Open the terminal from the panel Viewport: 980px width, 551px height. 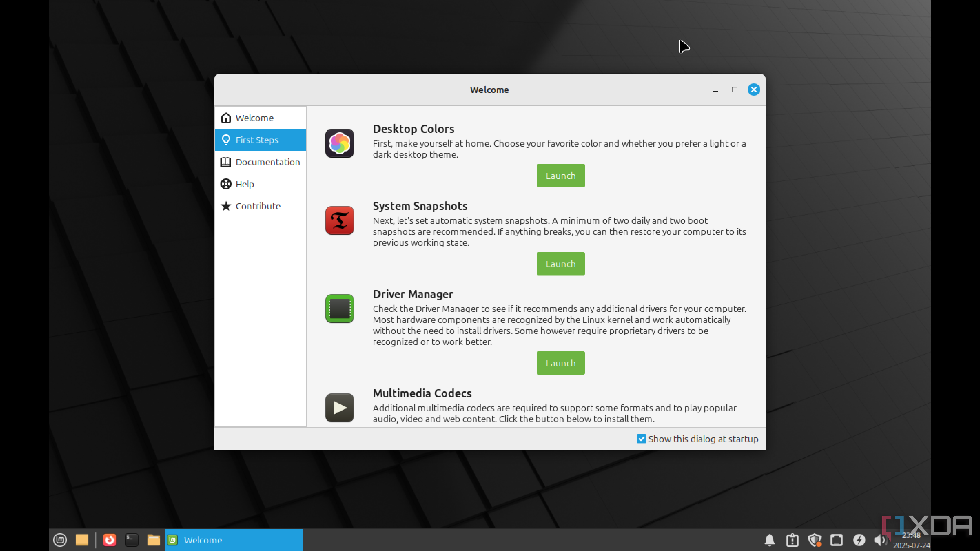click(x=132, y=540)
